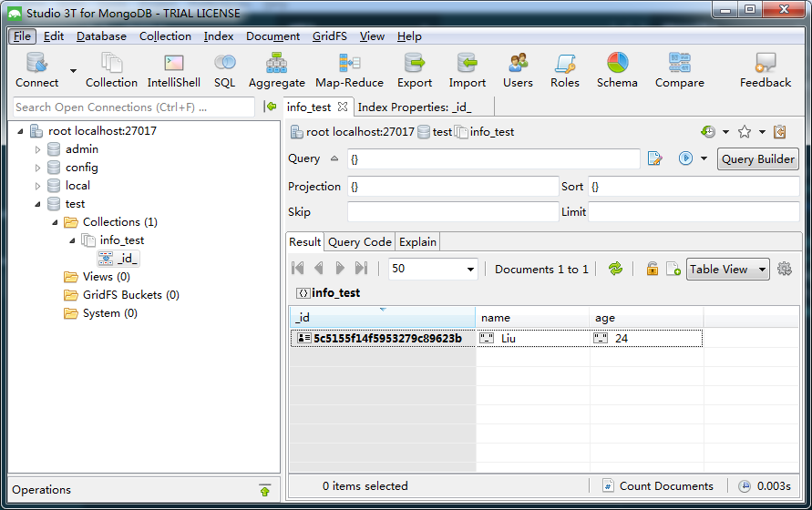The height and width of the screenshot is (510, 812).
Task: Switch to Index Properties: _id_ tab
Action: click(x=415, y=107)
